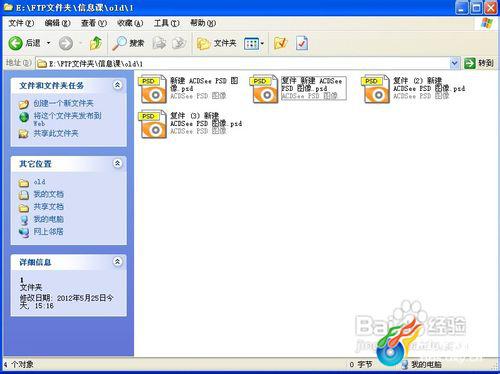500x374 pixels.
Task: Open the 文件(F) menu
Action: pyautogui.click(x=21, y=23)
